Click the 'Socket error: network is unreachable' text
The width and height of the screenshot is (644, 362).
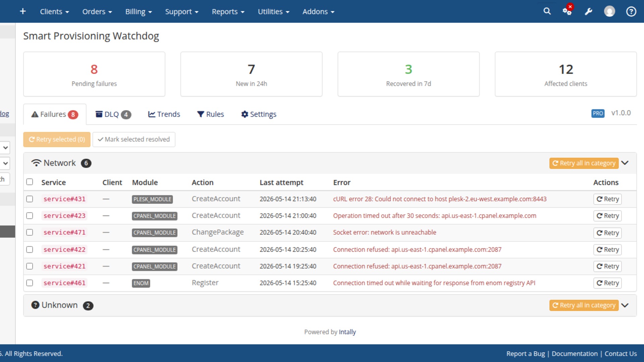[x=384, y=232]
